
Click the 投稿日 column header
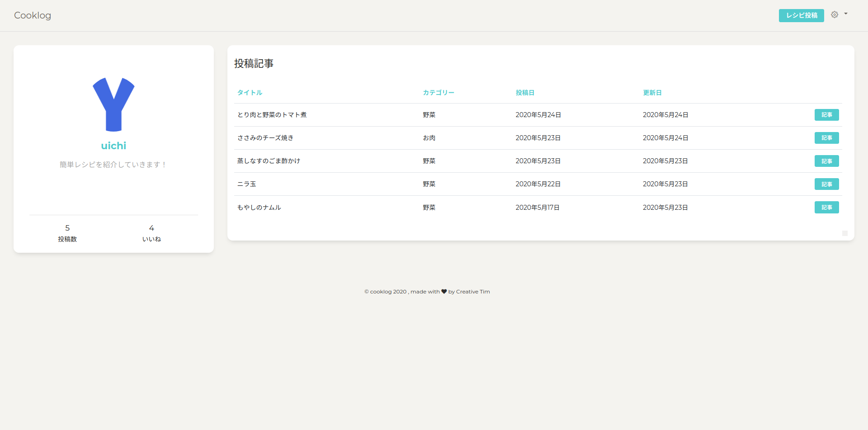pos(525,93)
